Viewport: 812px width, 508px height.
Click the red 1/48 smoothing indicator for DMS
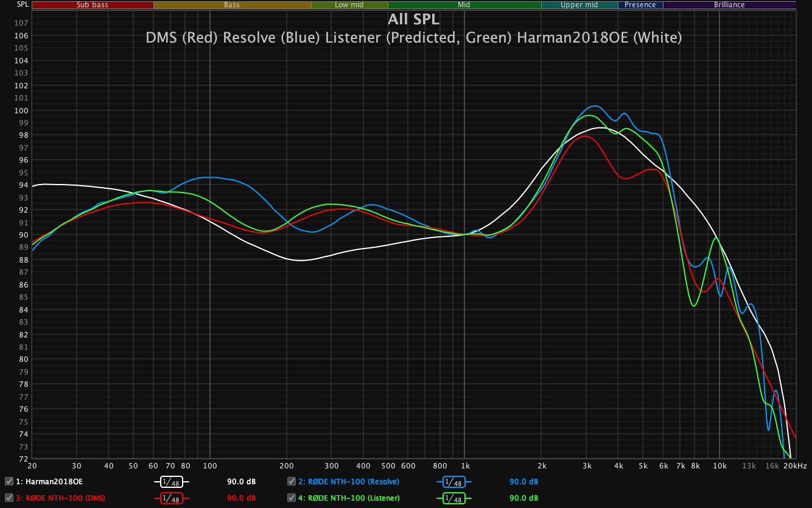coord(172,499)
